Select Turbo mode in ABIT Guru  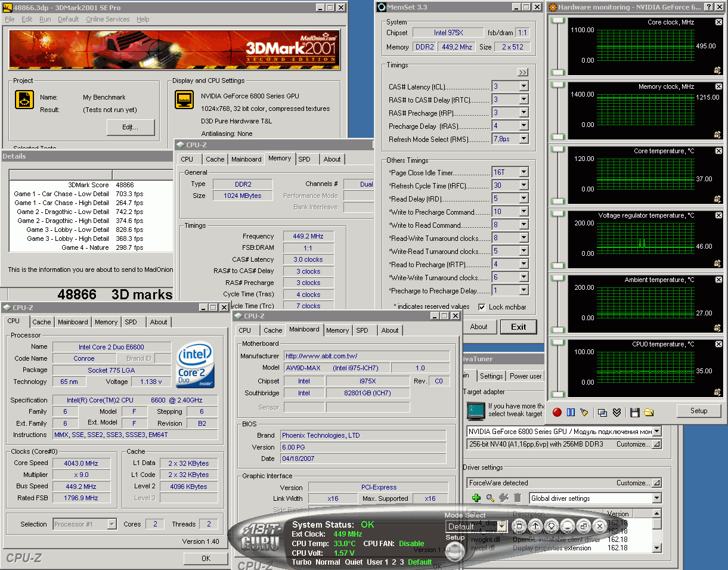click(x=302, y=562)
